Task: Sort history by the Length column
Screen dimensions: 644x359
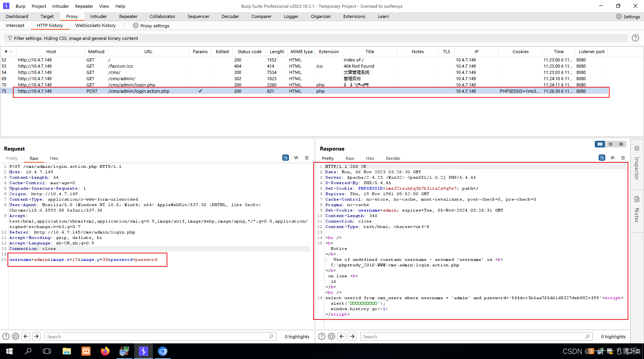Action: point(277,52)
